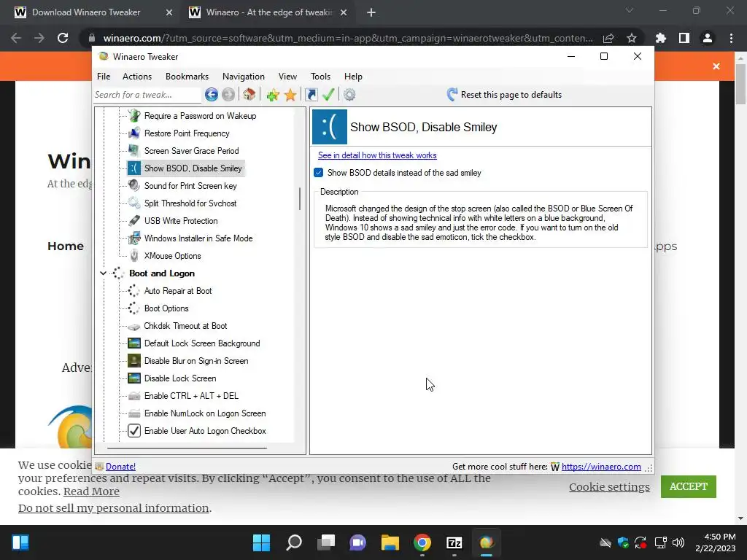Click the Donate! link in status bar
Viewport: 747px width, 560px height.
point(120,467)
